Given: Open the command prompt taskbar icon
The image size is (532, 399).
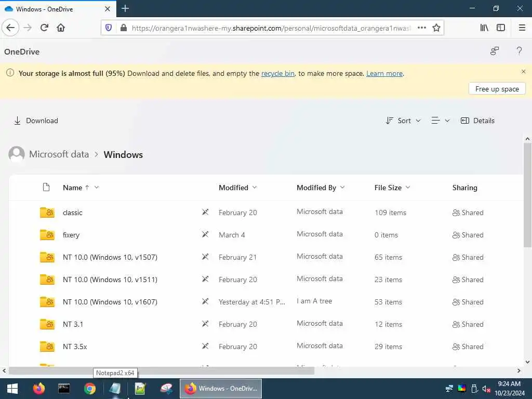Looking at the screenshot, I should pos(64,389).
